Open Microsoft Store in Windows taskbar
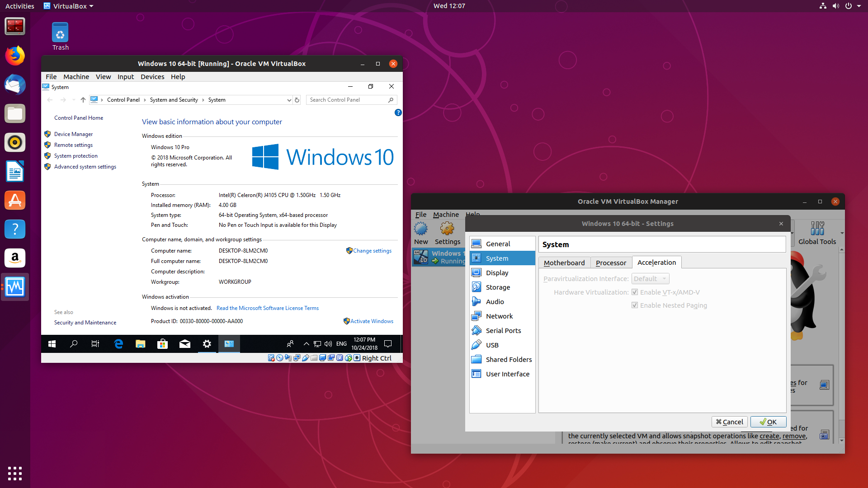868x488 pixels. (x=162, y=344)
